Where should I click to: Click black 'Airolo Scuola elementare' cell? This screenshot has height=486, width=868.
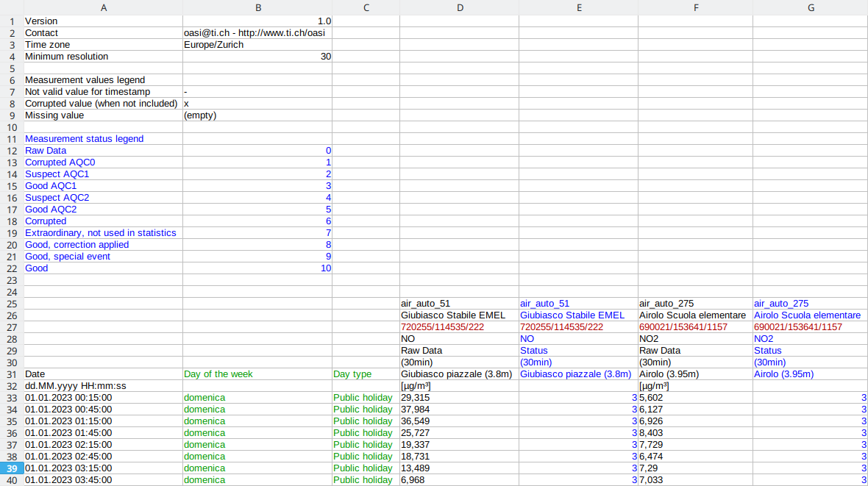click(695, 315)
